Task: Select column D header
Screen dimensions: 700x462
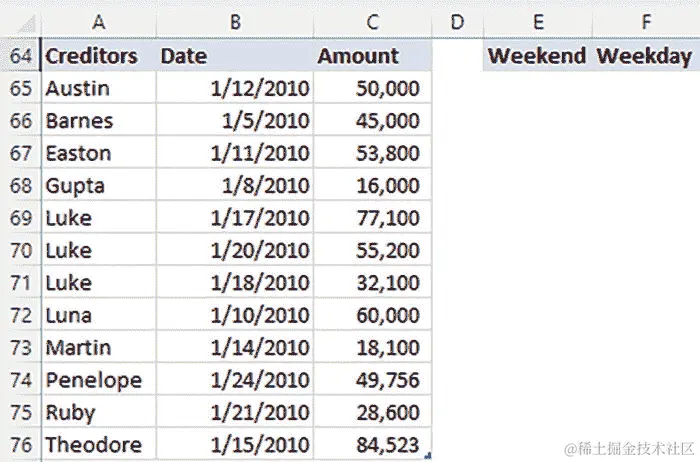Action: coord(457,20)
